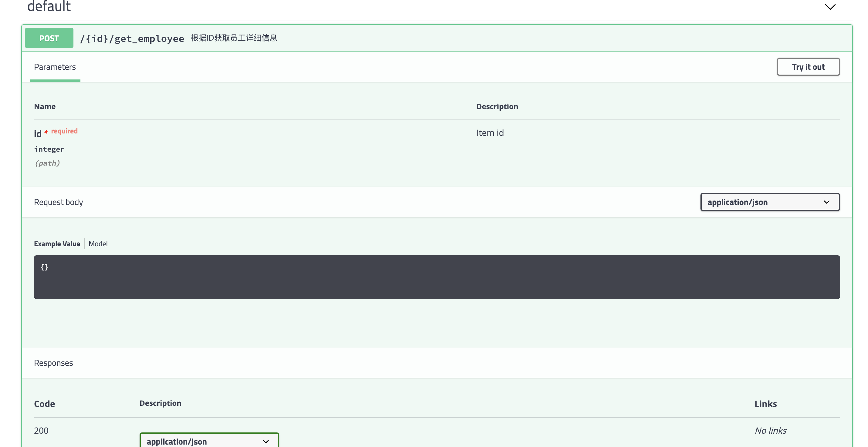Switch to the Model tab

98,244
